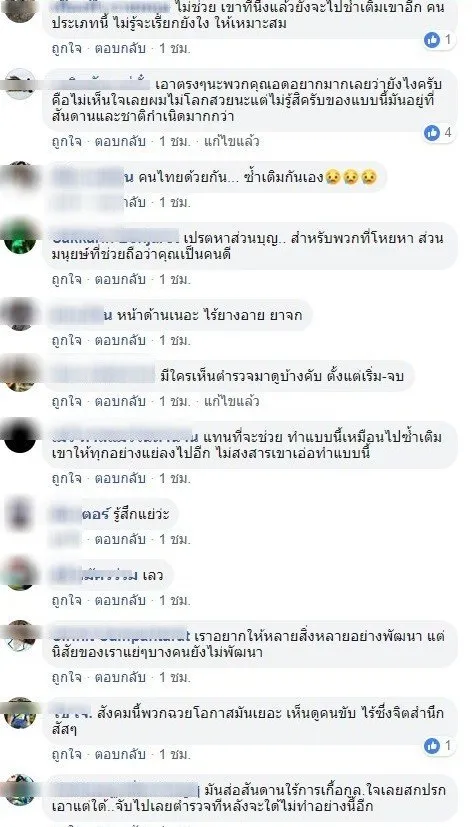Open black circular avatar of commenter
Image resolution: width=472 pixels, height=827 pixels.
pos(20,437)
